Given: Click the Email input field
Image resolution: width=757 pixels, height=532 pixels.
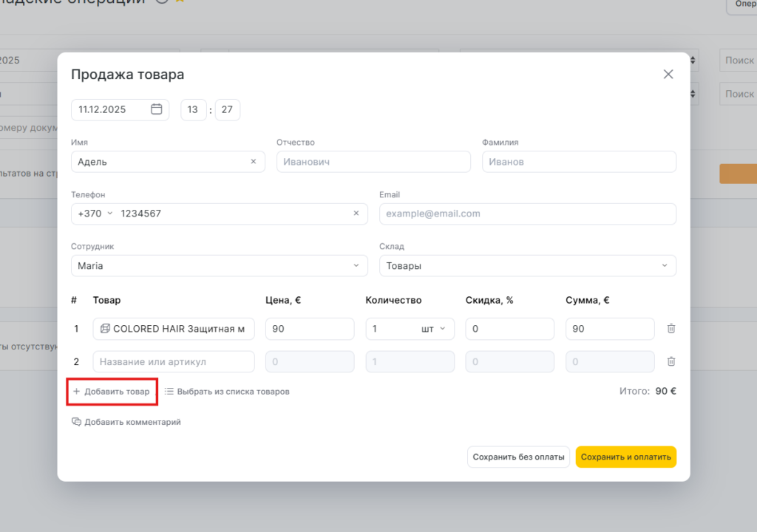Looking at the screenshot, I should (x=527, y=214).
